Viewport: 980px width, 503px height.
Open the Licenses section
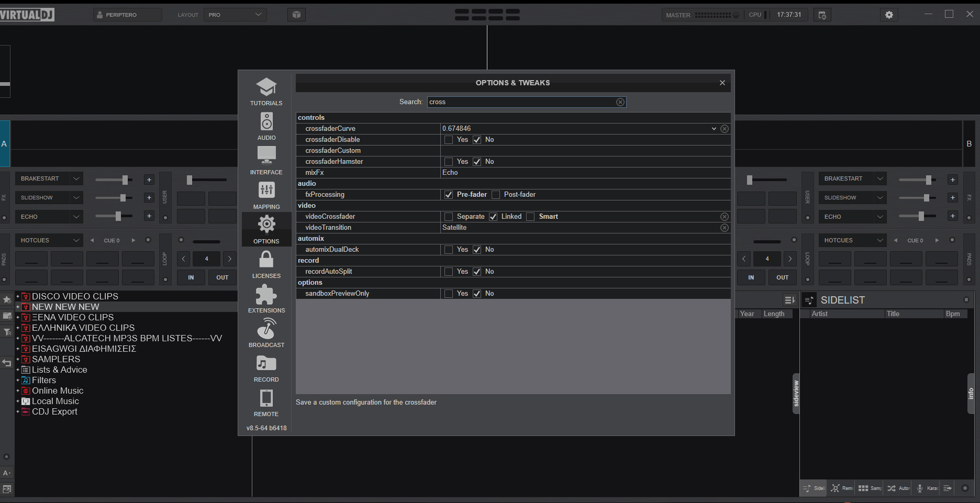[266, 264]
